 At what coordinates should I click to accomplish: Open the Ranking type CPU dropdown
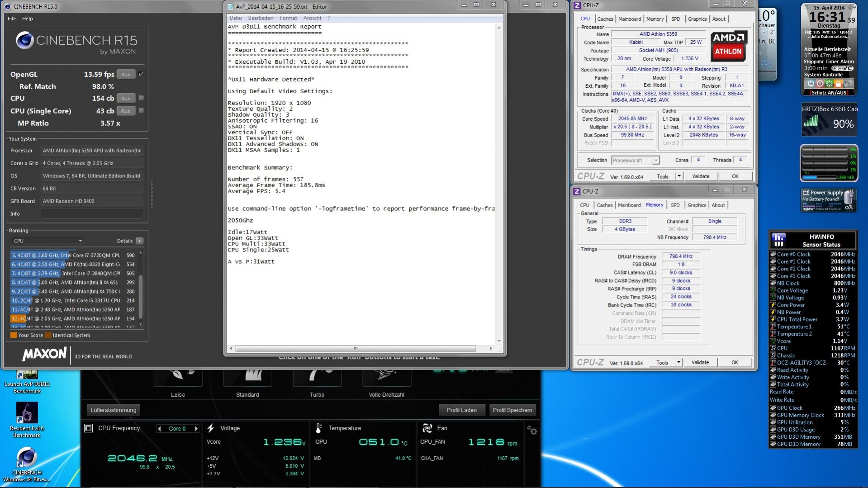[x=47, y=241]
